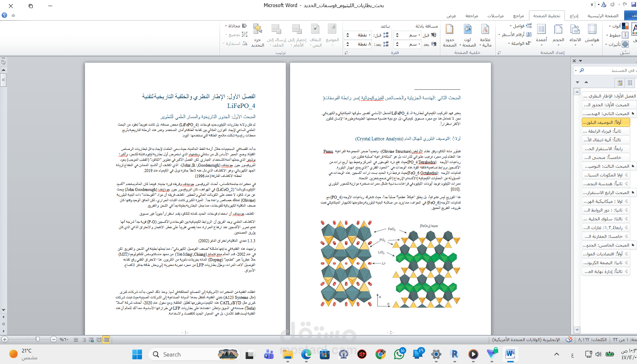
Task: Open the Review (مراجعة) tab
Action: [x=472, y=16]
